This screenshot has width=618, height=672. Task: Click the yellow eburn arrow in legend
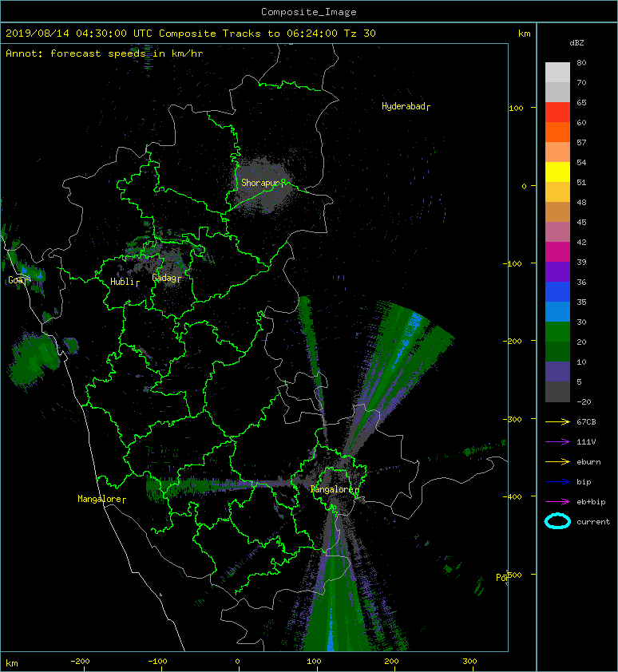[x=557, y=461]
